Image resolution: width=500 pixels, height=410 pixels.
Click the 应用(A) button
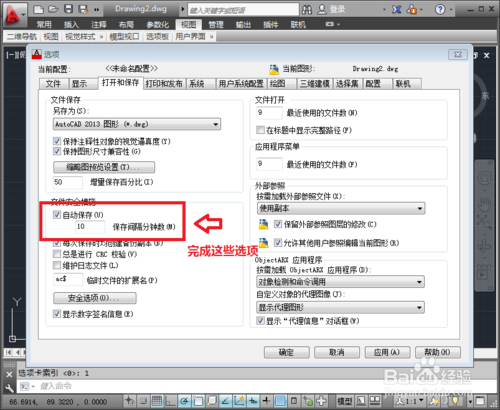387,352
